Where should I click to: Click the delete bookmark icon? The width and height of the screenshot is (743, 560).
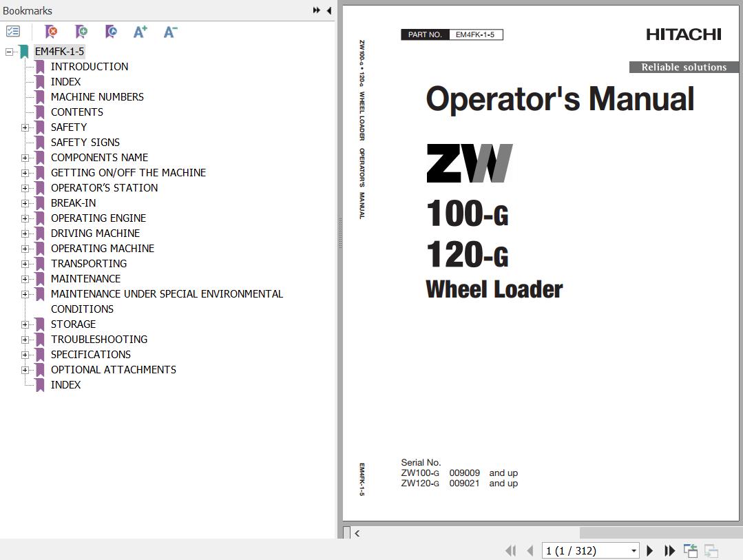(x=51, y=32)
